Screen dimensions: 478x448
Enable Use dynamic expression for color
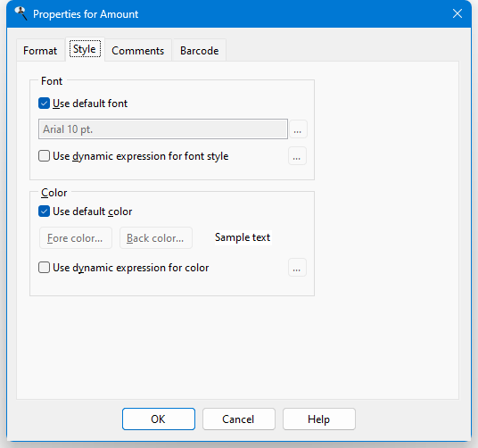tap(45, 268)
